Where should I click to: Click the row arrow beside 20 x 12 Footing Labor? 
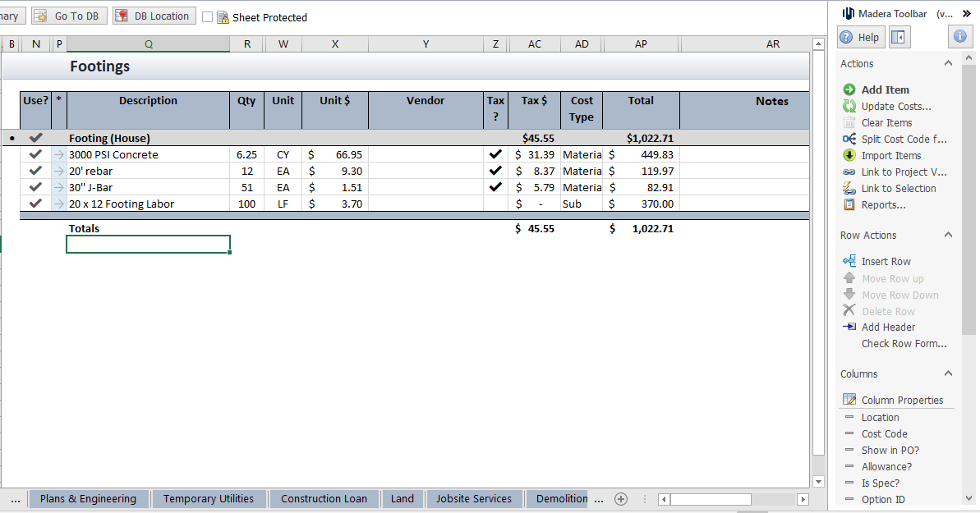coord(59,203)
